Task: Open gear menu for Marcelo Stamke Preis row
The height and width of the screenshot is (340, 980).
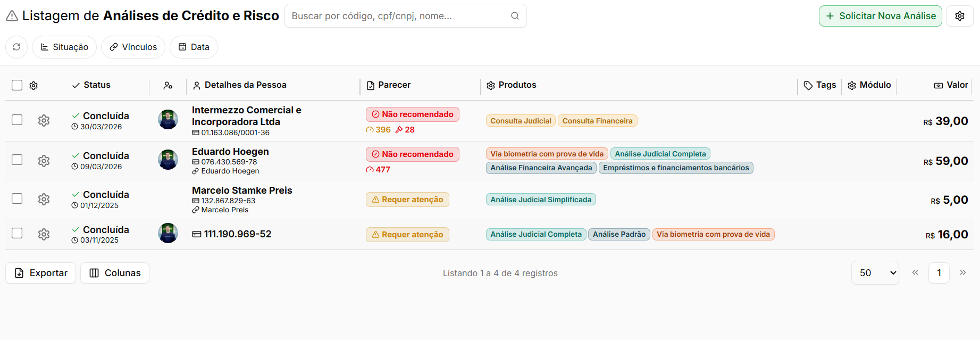Action: pos(44,199)
